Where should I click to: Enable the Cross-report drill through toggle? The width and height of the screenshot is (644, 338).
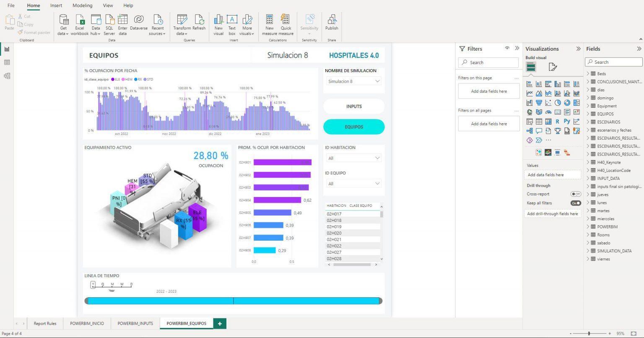point(575,194)
